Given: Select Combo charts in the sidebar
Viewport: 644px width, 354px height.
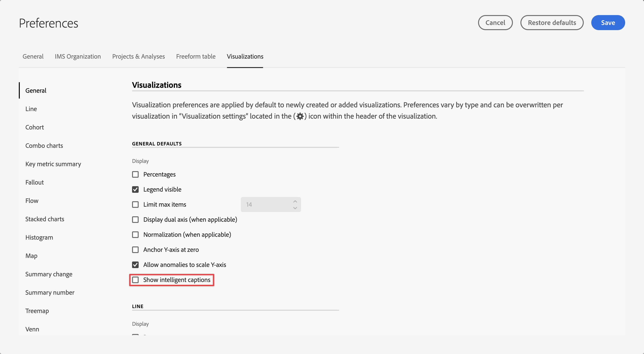Looking at the screenshot, I should (44, 146).
